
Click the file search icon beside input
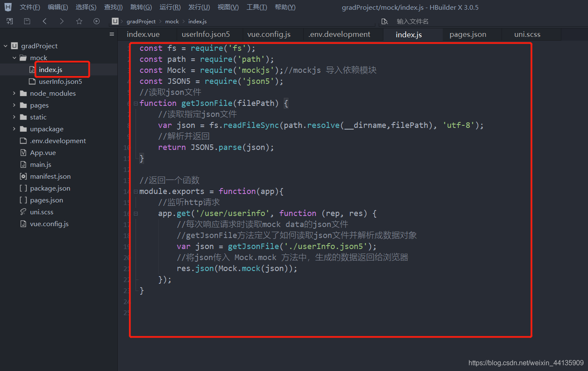[385, 21]
